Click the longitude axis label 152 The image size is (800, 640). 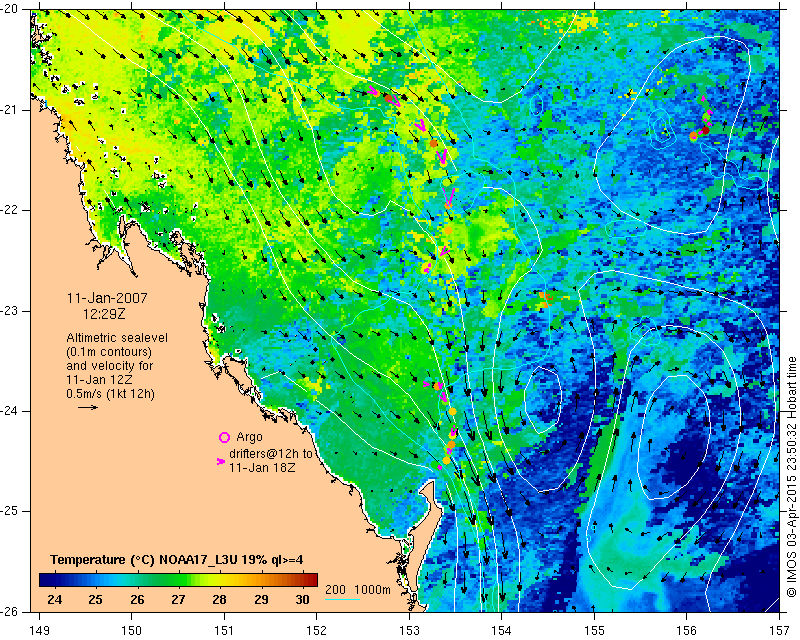(x=316, y=631)
